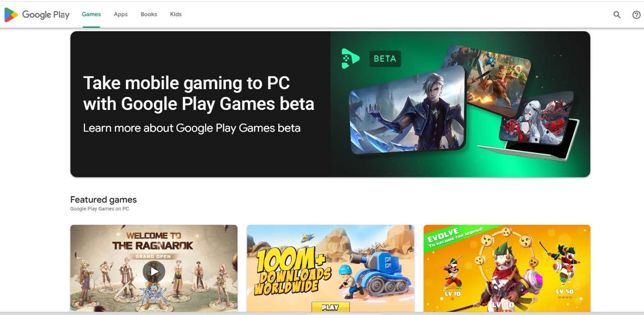Select the Evolve legend game card
This screenshot has height=315, width=644.
507,268
